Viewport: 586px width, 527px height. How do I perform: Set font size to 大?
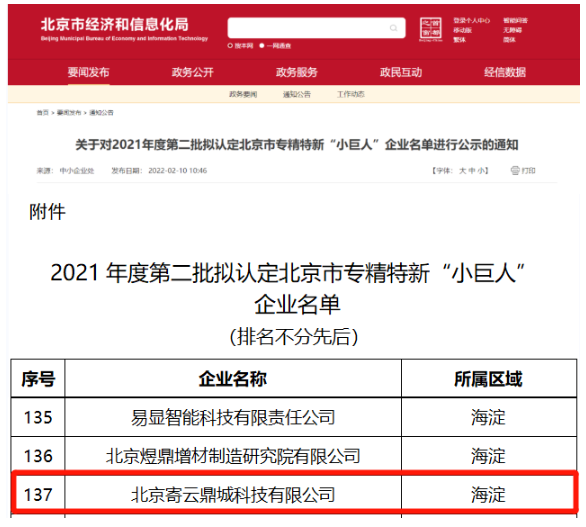(463, 171)
